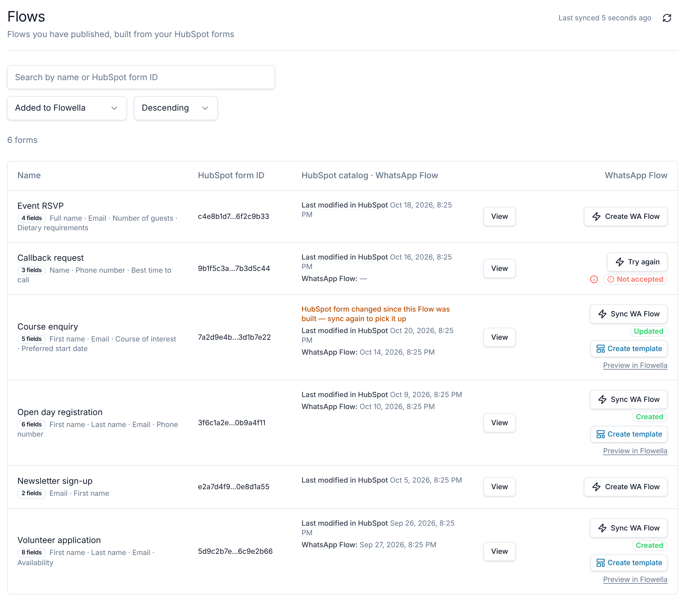Click the Callback request form name
The width and height of the screenshot is (685, 616).
click(x=51, y=258)
